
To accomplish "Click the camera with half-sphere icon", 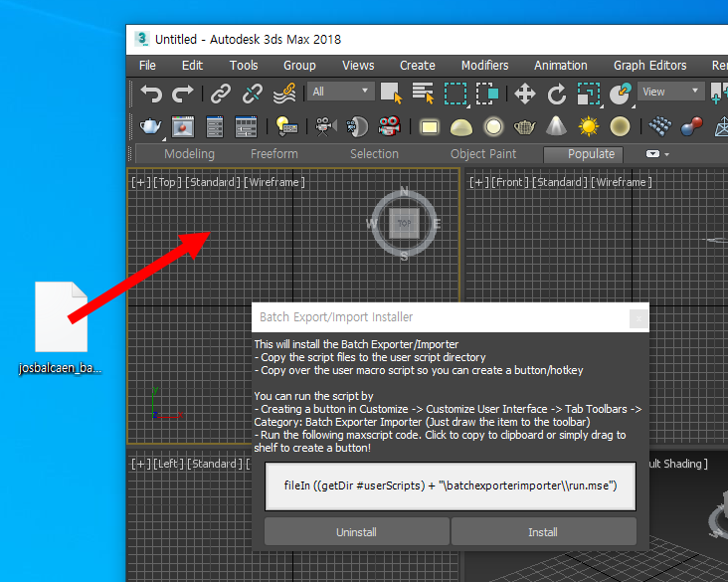I will click(x=357, y=126).
